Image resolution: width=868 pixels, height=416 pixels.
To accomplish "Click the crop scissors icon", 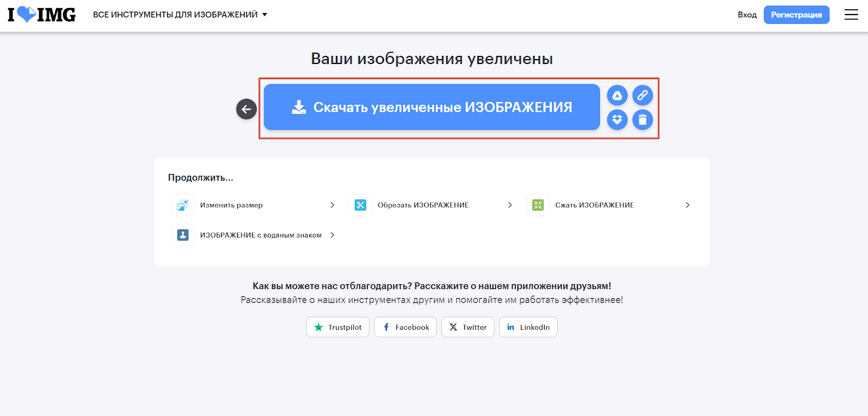I will coord(360,205).
